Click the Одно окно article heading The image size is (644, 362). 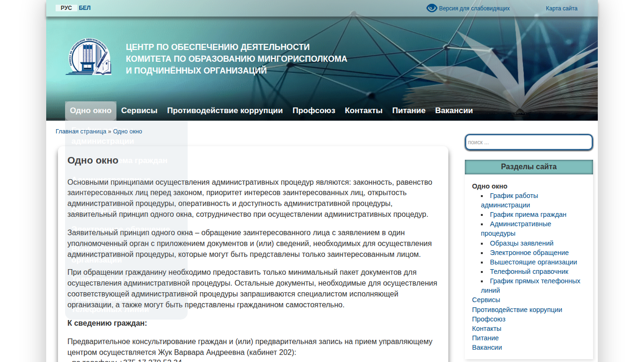point(93,160)
